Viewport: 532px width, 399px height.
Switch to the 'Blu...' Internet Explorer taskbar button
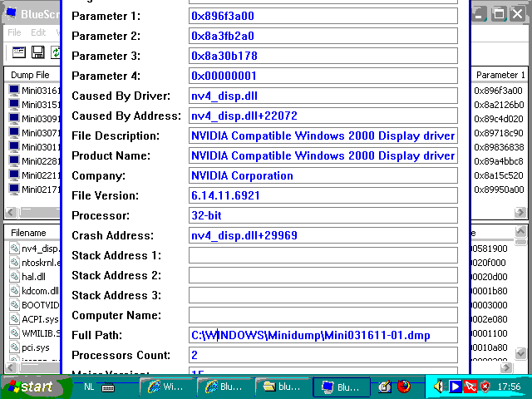(224, 387)
